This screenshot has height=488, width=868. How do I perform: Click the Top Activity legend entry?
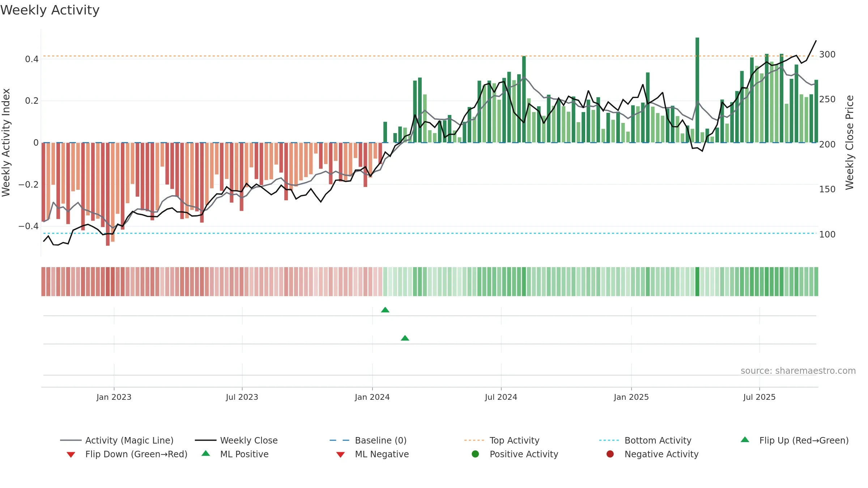click(502, 440)
